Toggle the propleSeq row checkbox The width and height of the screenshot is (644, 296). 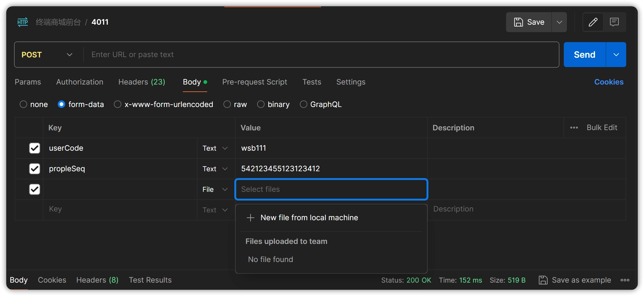point(35,169)
